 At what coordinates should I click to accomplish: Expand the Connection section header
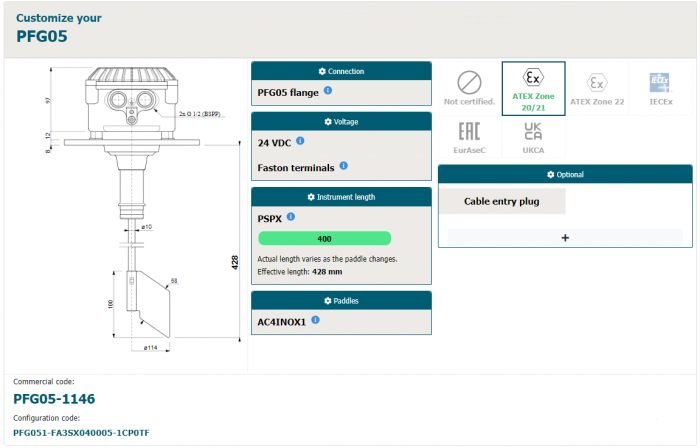click(x=341, y=71)
